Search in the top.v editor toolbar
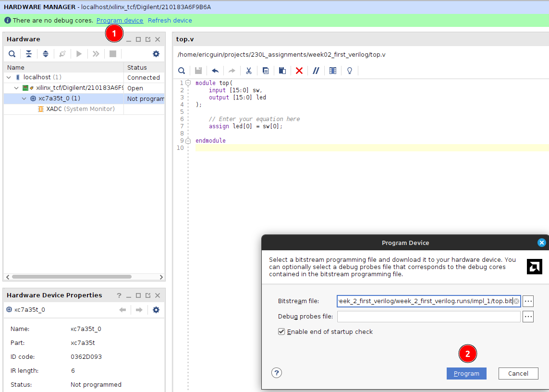 pyautogui.click(x=182, y=71)
